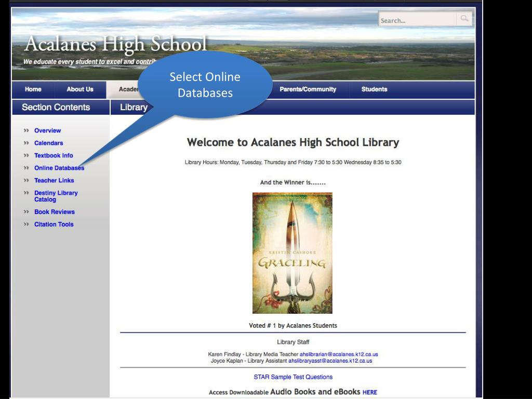Email ahslibrarian@acalanes.k12.ca.us
532x399 pixels.
tap(339, 354)
